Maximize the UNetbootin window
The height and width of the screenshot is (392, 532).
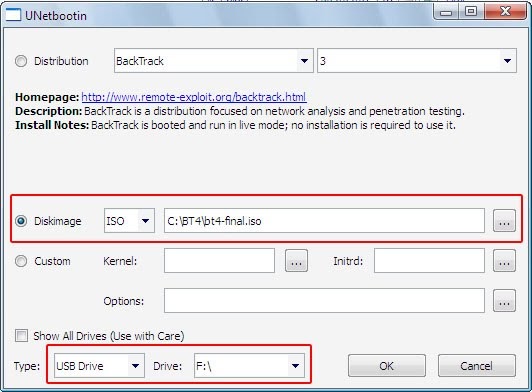click(x=471, y=12)
